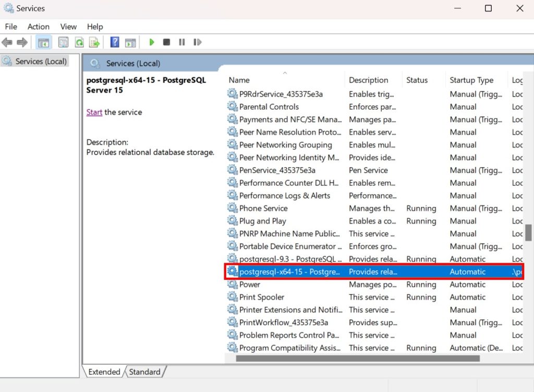Image resolution: width=534 pixels, height=392 pixels.
Task: Click the Pause Service toolbar icon
Action: (181, 42)
